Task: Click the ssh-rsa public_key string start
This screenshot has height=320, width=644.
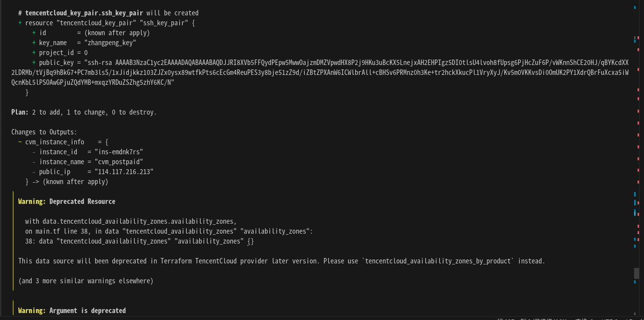Action: [101, 63]
